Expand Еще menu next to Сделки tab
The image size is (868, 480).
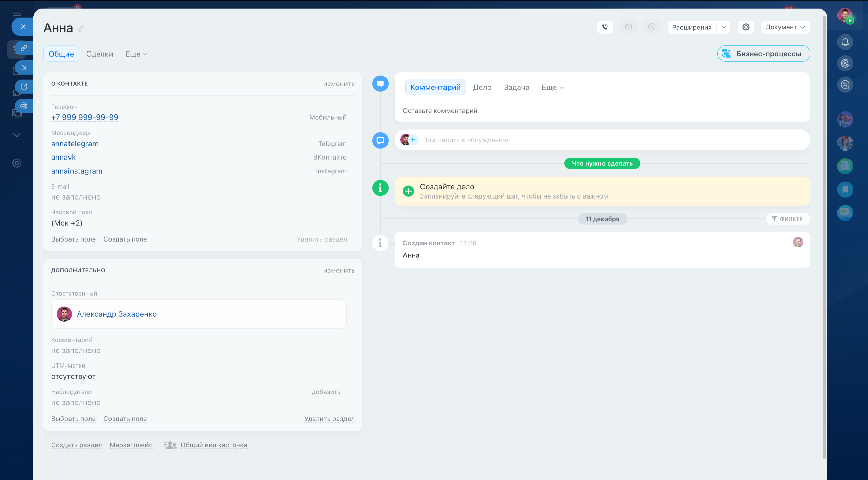point(136,54)
